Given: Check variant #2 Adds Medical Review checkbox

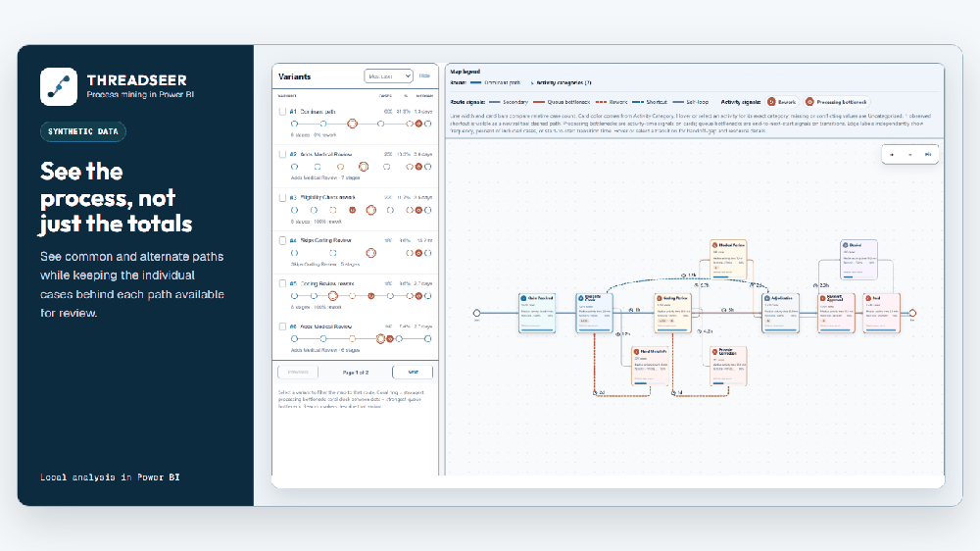Looking at the screenshot, I should click(282, 155).
